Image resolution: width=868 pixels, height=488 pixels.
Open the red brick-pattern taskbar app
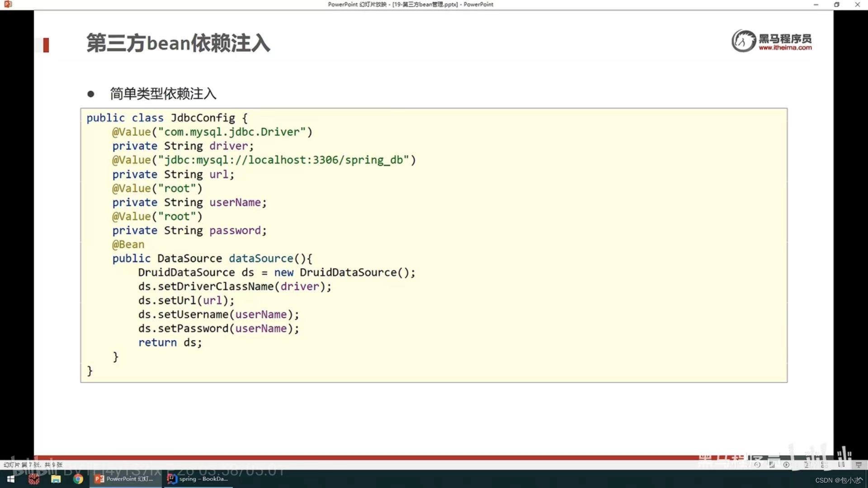34,479
